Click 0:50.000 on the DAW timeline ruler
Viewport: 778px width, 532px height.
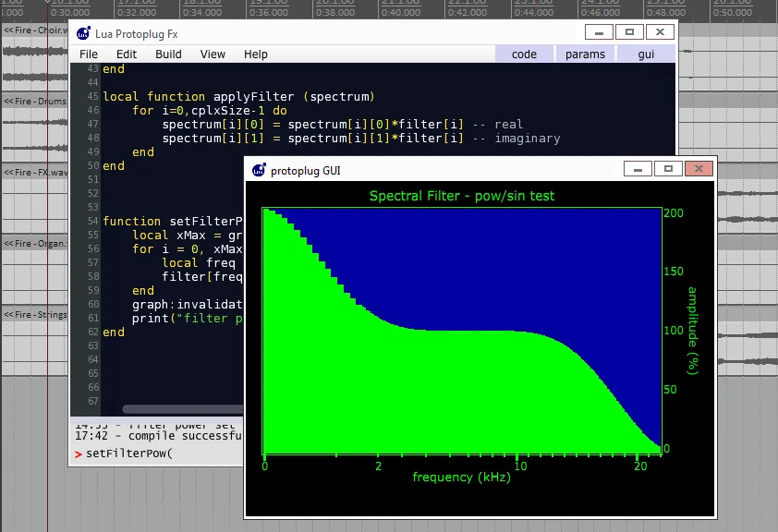[733, 12]
